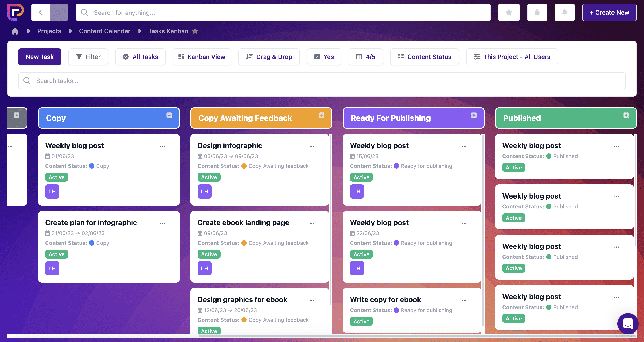This screenshot has width=644, height=342.
Task: Click the Search tasks input field
Action: point(322,81)
